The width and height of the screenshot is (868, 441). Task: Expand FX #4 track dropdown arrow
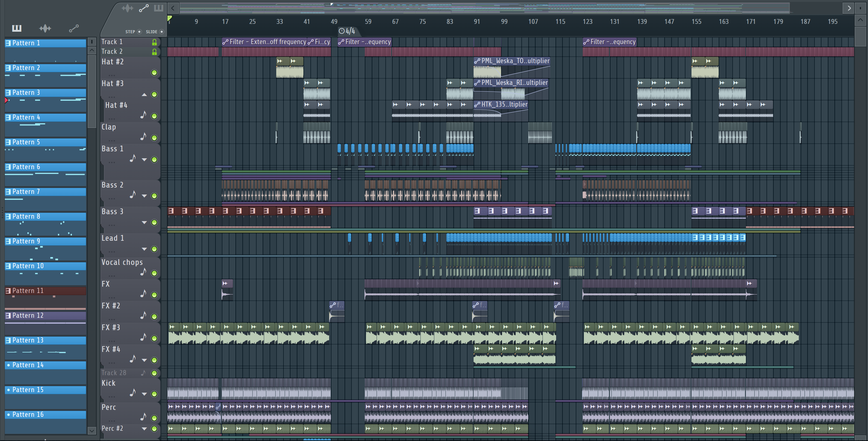(144, 360)
